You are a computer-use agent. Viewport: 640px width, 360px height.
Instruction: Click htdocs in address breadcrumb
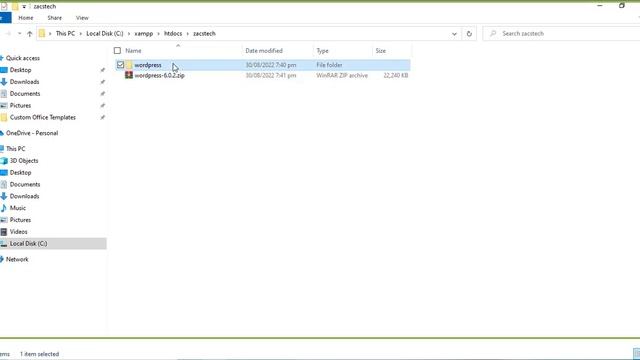173,33
